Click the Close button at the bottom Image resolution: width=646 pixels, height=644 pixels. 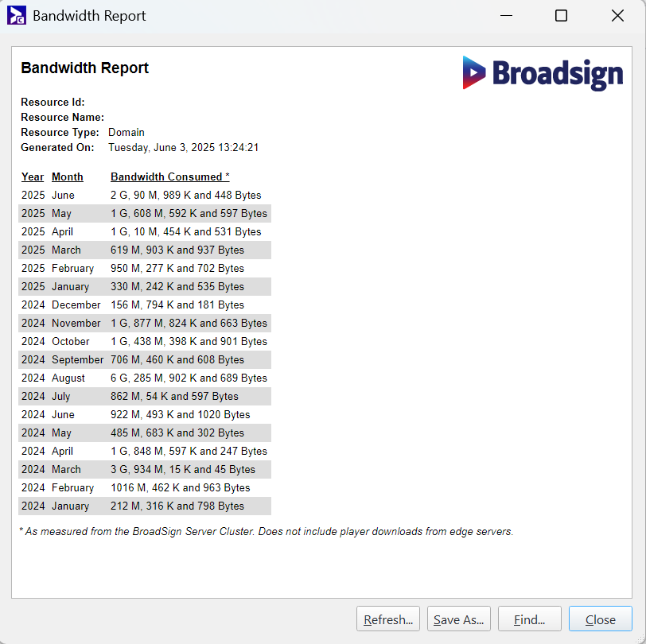point(600,619)
